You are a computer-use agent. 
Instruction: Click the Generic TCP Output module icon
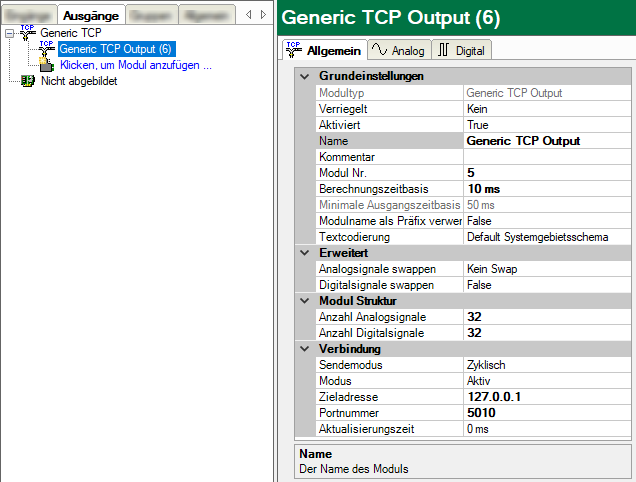coord(47,49)
